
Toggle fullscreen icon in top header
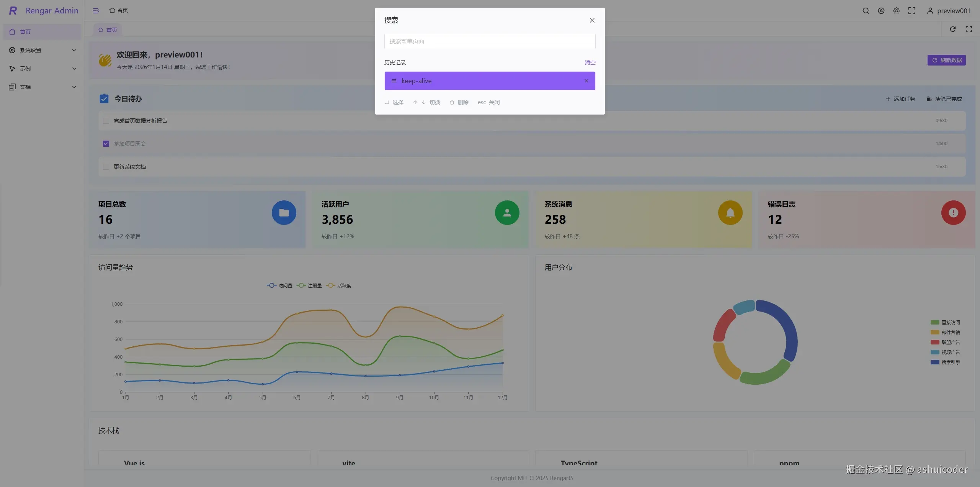(912, 11)
